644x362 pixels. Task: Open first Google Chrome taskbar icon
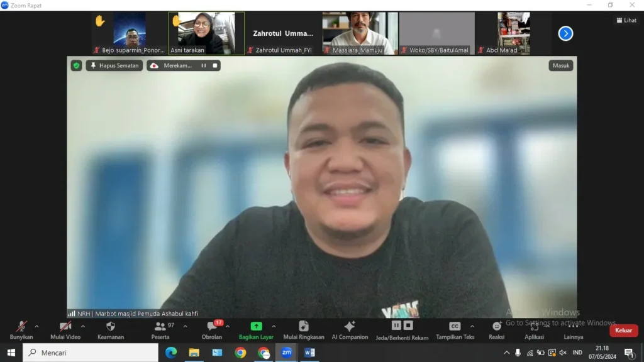[240, 353]
